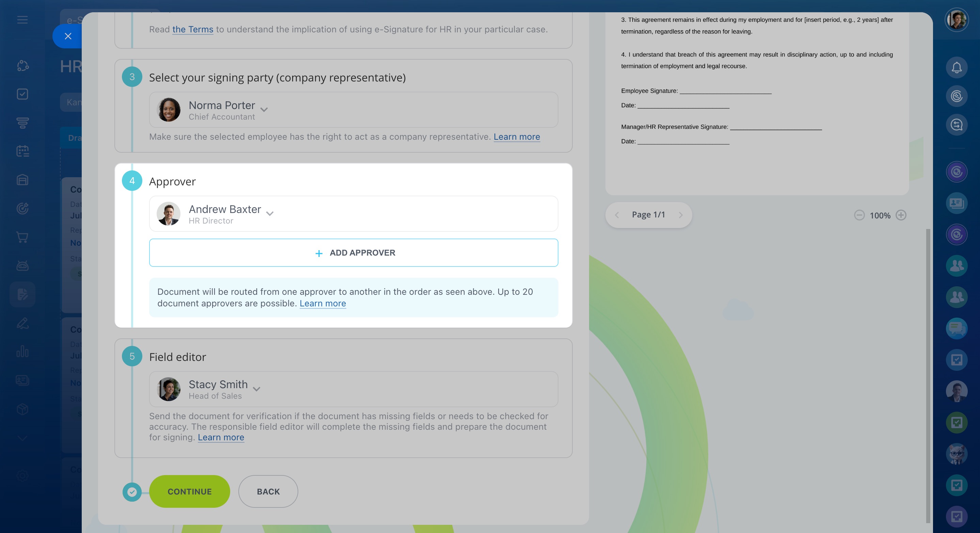Open settings gear in left sidebar
980x533 pixels.
pos(22,475)
